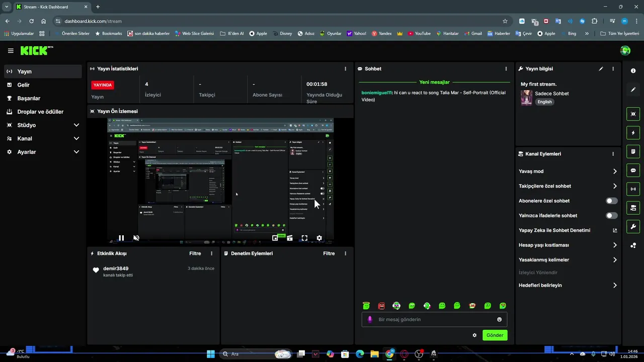Pause the stream preview

121,238
